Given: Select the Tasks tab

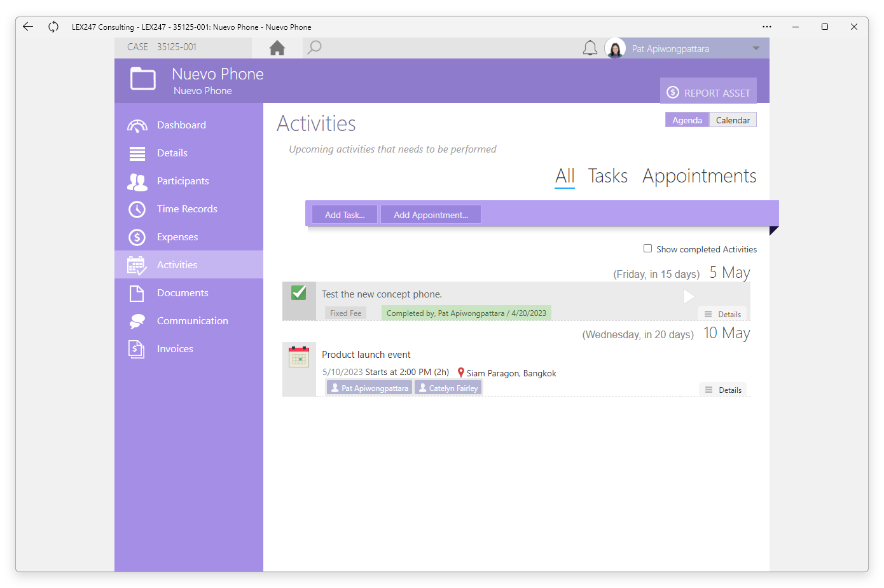Looking at the screenshot, I should [x=607, y=176].
